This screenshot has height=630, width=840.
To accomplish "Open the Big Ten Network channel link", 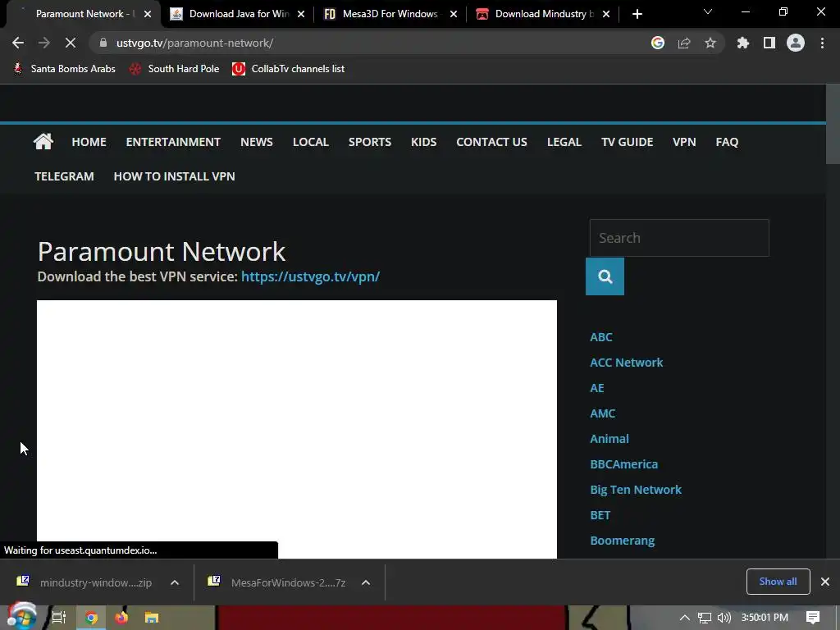I will pos(636,490).
